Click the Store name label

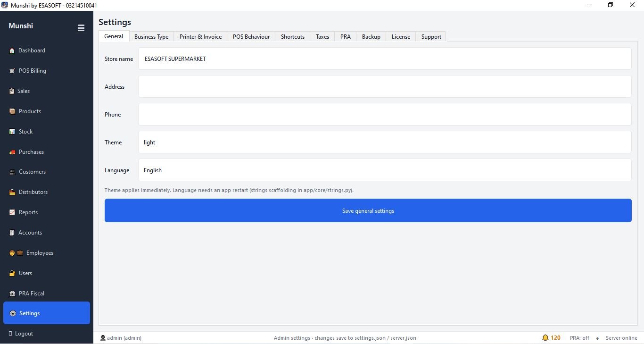pos(119,59)
